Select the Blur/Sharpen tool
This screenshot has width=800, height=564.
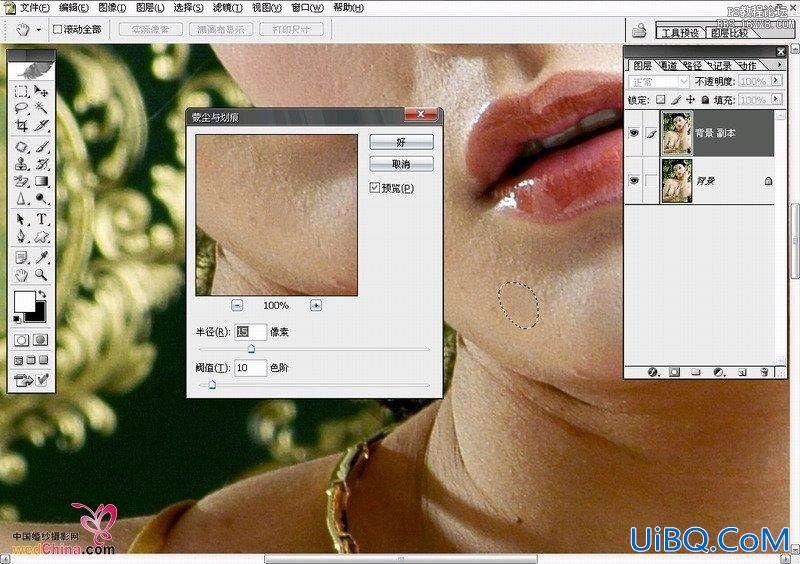pos(21,198)
